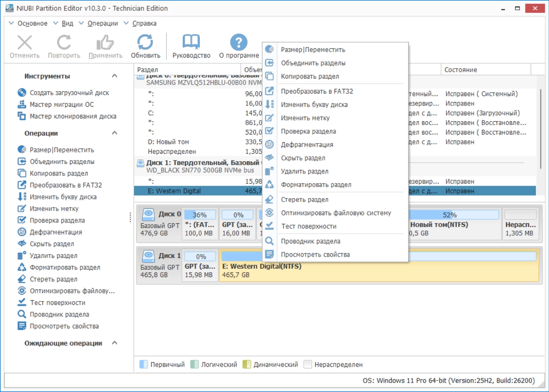Viewport: 549px width, 392px height.
Task: Collapse the Ожидающие операции section chevron
Action: click(114, 343)
